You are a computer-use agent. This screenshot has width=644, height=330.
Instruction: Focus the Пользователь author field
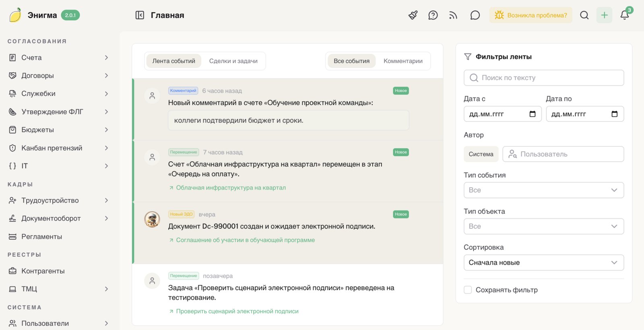563,154
